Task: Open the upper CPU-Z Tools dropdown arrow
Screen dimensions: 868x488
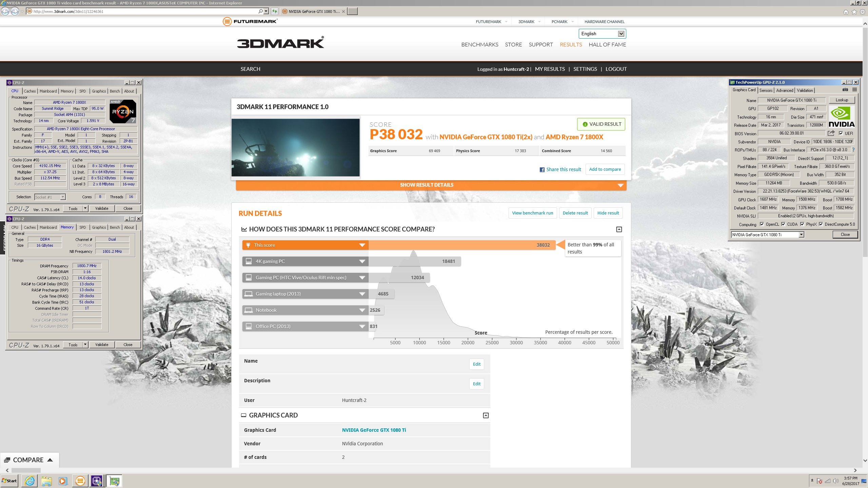Action: [x=85, y=208]
